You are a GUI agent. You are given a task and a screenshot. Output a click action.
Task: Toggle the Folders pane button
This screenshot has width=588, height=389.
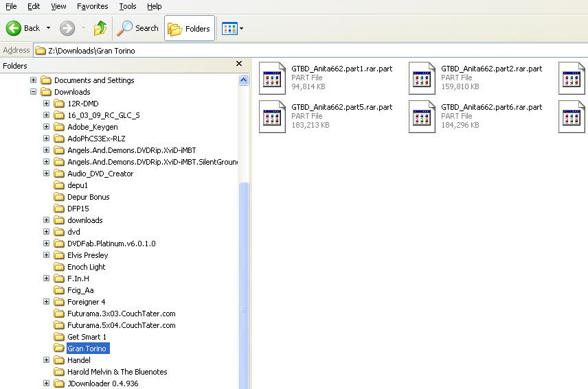pyautogui.click(x=189, y=28)
